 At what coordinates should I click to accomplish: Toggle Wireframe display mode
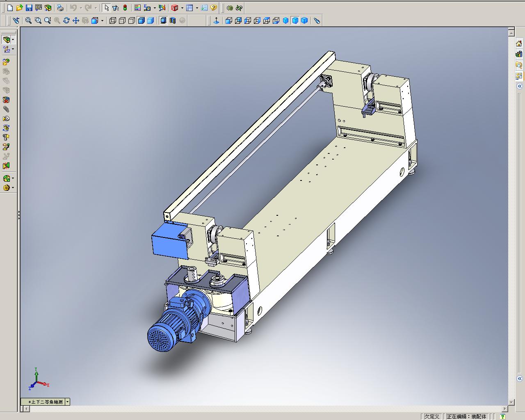click(x=113, y=21)
